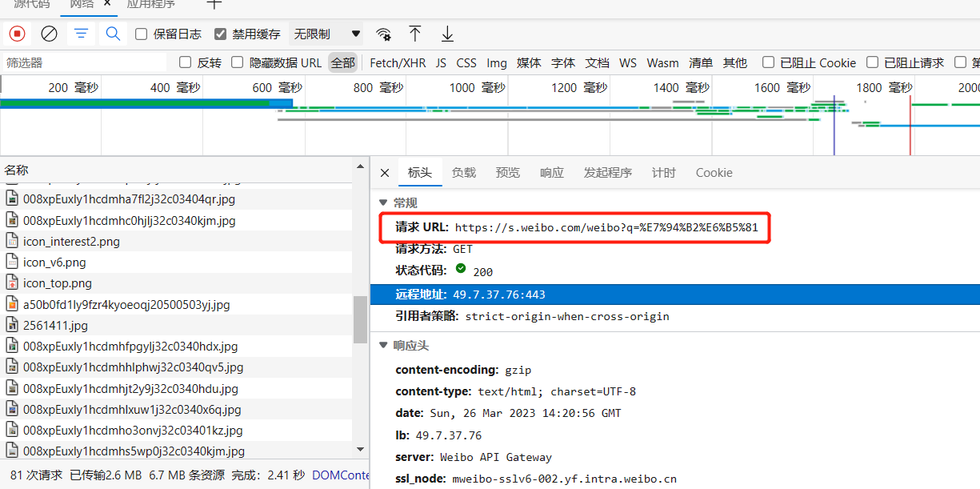The width and height of the screenshot is (980, 489).
Task: Export HAR file icon
Action: [x=447, y=34]
